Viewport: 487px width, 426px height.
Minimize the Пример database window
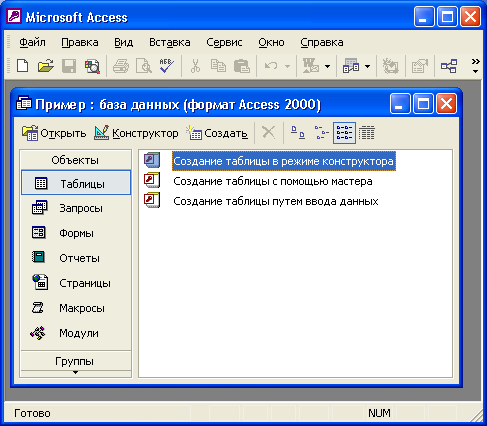click(x=400, y=103)
